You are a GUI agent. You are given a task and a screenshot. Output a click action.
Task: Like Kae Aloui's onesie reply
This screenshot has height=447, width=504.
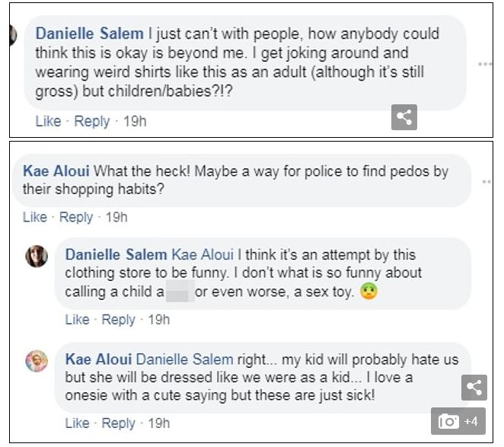(78, 423)
